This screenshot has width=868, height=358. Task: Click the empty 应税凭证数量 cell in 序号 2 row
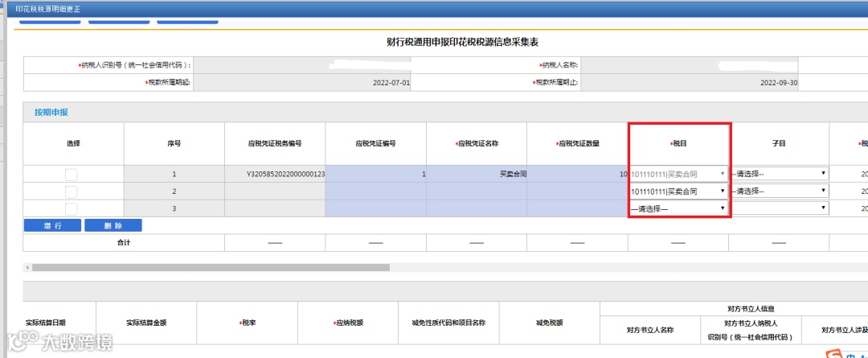pyautogui.click(x=577, y=191)
